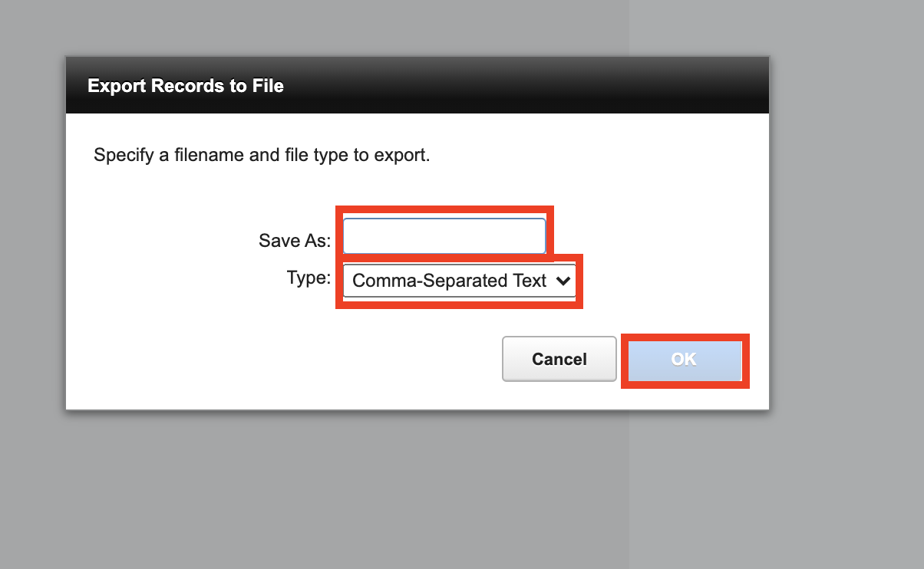Click the Export Records to File title
The width and height of the screenshot is (924, 569).
186,86
